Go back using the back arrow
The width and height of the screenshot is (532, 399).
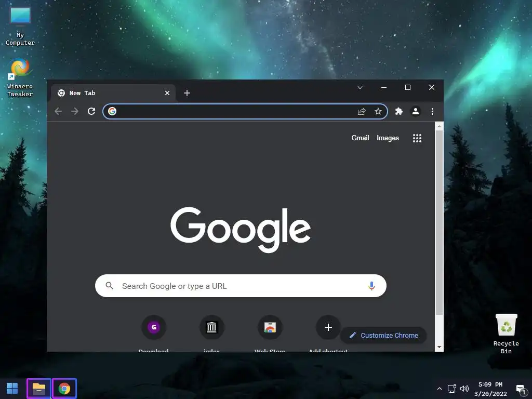58,111
